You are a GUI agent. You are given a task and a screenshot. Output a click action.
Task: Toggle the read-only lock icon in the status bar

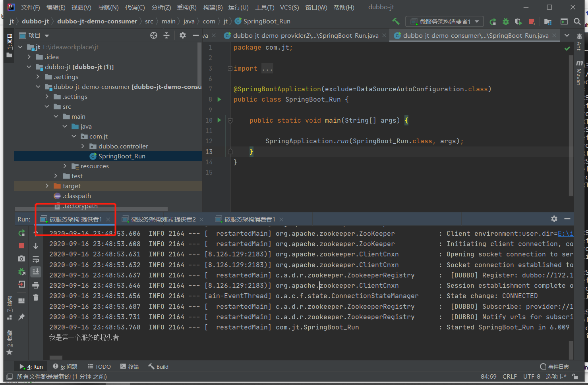tap(575, 376)
